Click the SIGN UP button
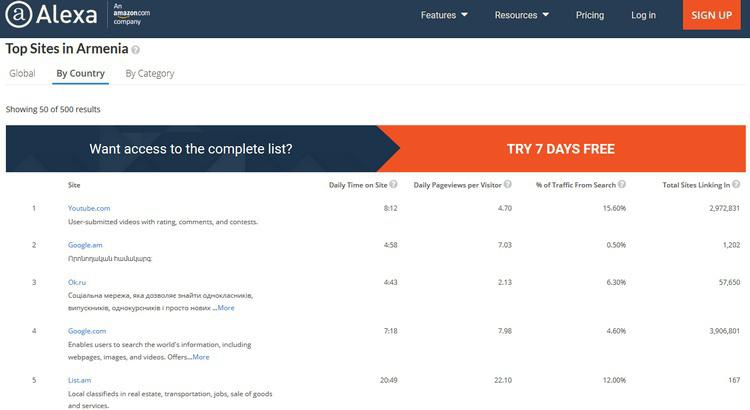Image resolution: width=750 pixels, height=410 pixels. [x=711, y=15]
